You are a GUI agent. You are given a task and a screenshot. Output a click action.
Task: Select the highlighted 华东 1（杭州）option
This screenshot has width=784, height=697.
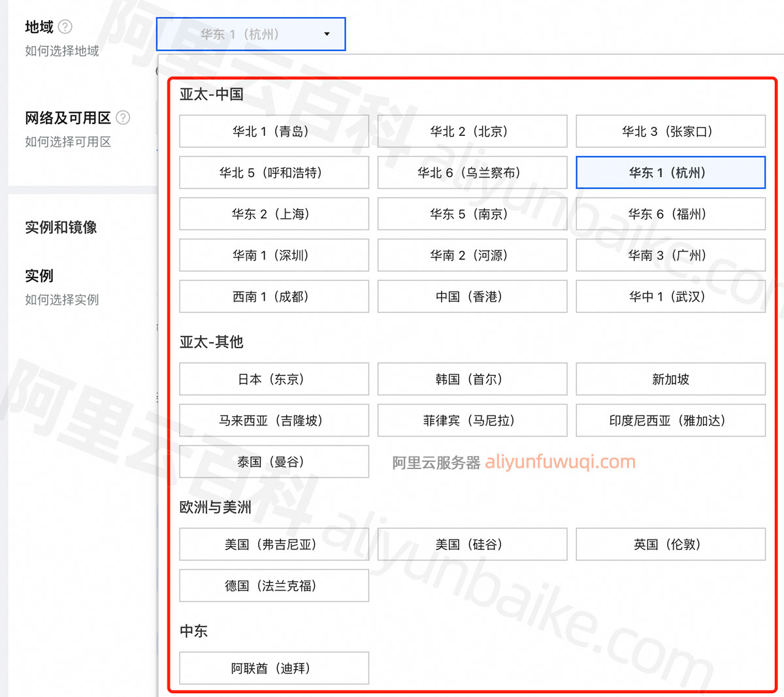point(670,172)
